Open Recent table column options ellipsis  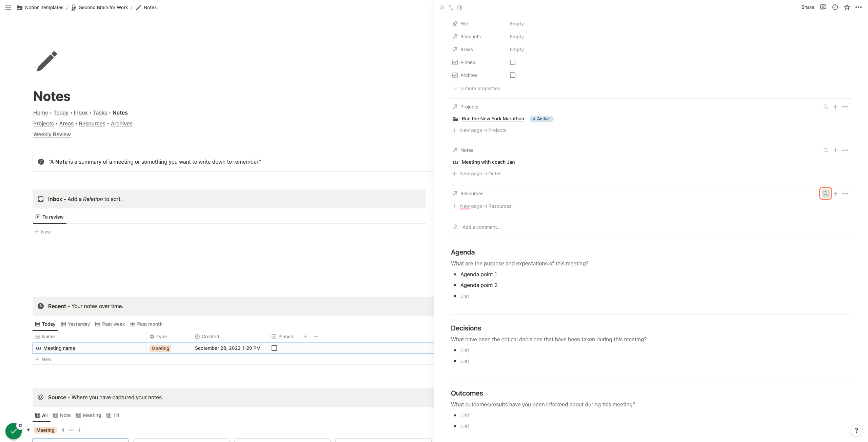pyautogui.click(x=316, y=337)
